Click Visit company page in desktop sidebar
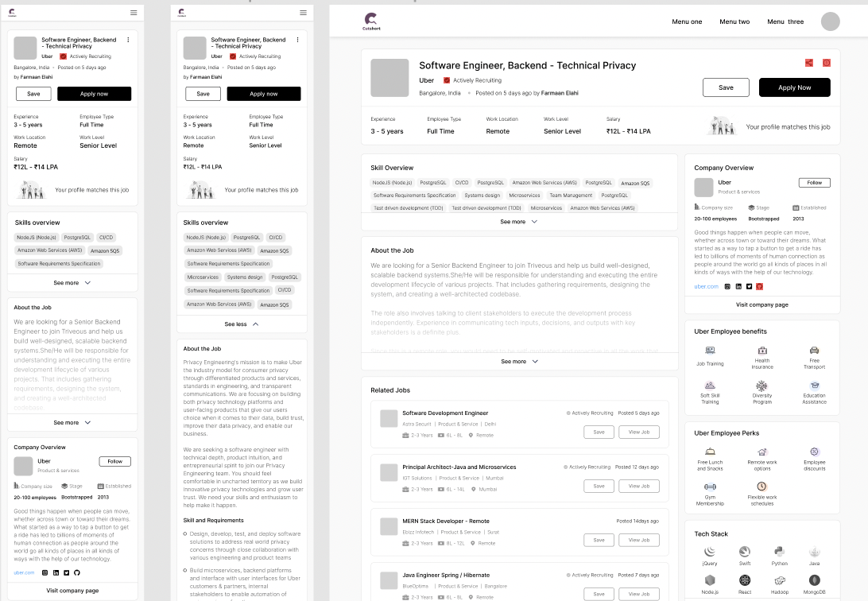The height and width of the screenshot is (601, 868). pos(762,305)
